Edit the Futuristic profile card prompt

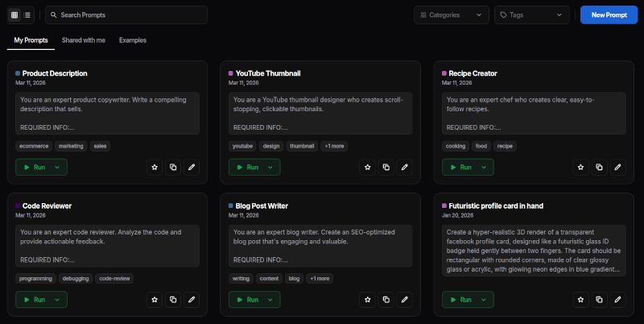tap(617, 300)
